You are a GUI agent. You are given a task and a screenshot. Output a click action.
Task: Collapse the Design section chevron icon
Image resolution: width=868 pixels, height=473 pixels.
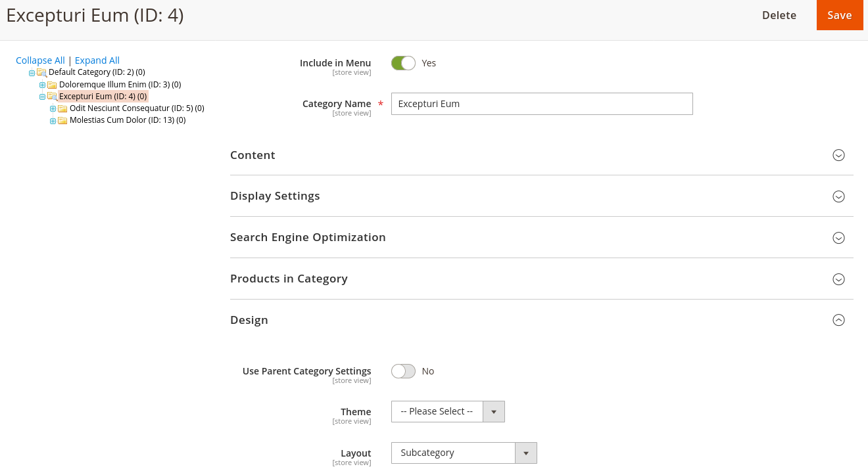click(838, 320)
